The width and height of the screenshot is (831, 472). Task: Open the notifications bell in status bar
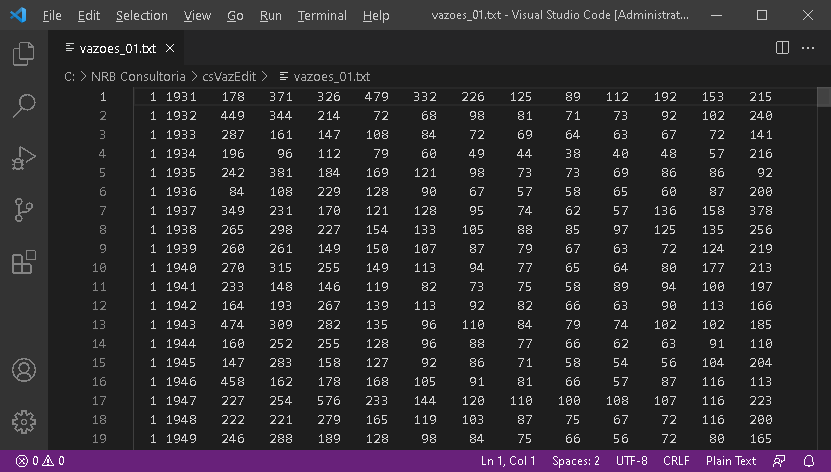tap(809, 461)
